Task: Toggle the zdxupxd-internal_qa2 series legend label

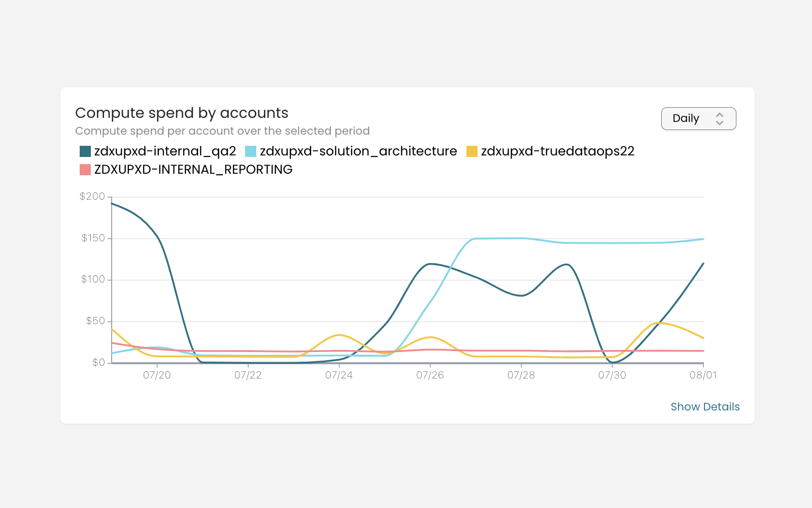Action: [x=165, y=151]
